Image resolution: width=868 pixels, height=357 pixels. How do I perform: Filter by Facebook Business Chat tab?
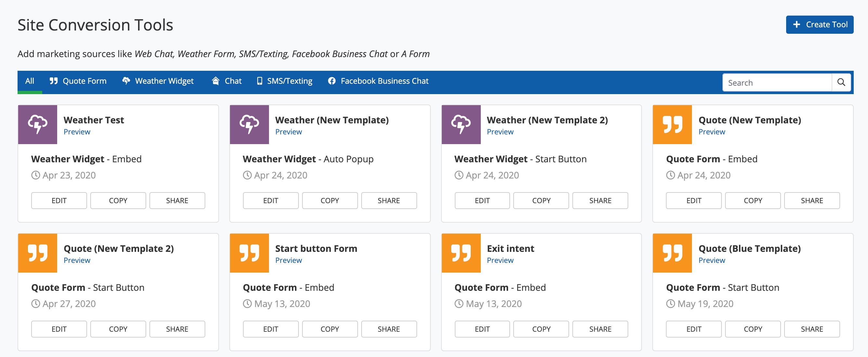click(x=378, y=81)
